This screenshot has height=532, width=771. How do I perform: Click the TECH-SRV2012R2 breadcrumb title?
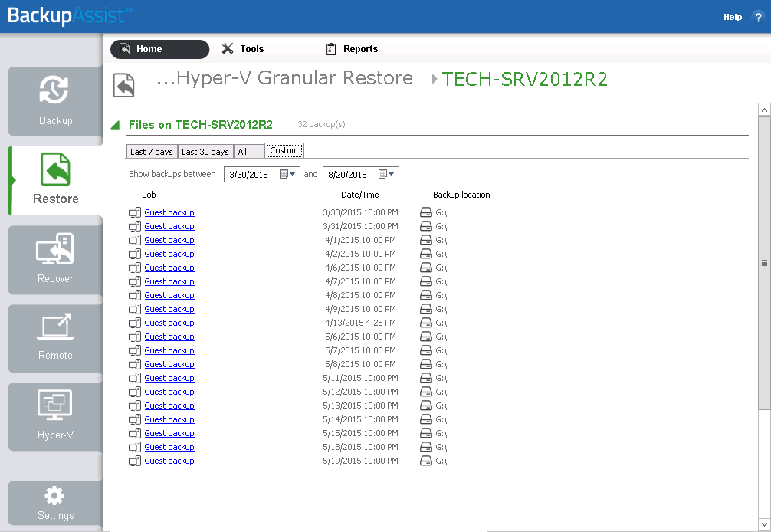click(525, 79)
